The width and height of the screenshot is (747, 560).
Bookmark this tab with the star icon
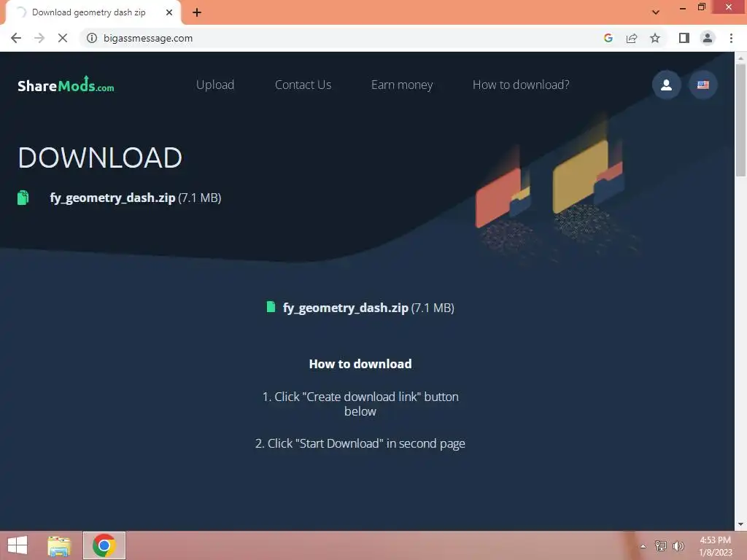pos(655,38)
